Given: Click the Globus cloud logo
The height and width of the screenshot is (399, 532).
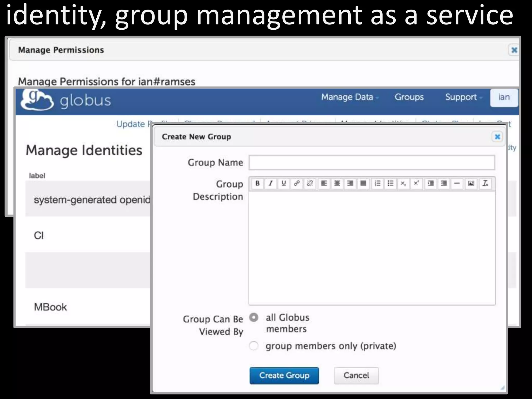Looking at the screenshot, I should pos(37,100).
